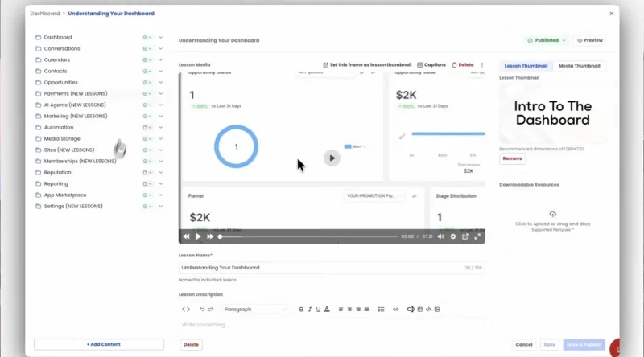Expand the Dashboard category chevron
644x357 pixels.
click(x=160, y=37)
